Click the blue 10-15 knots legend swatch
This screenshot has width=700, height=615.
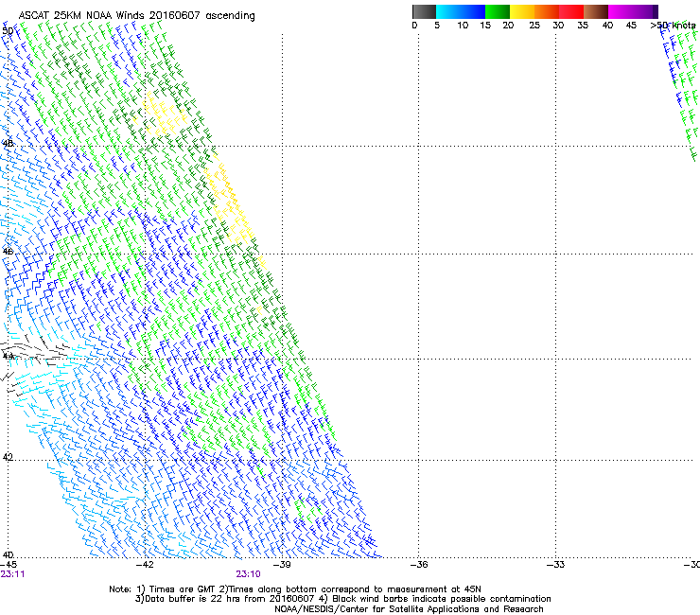coord(473,11)
